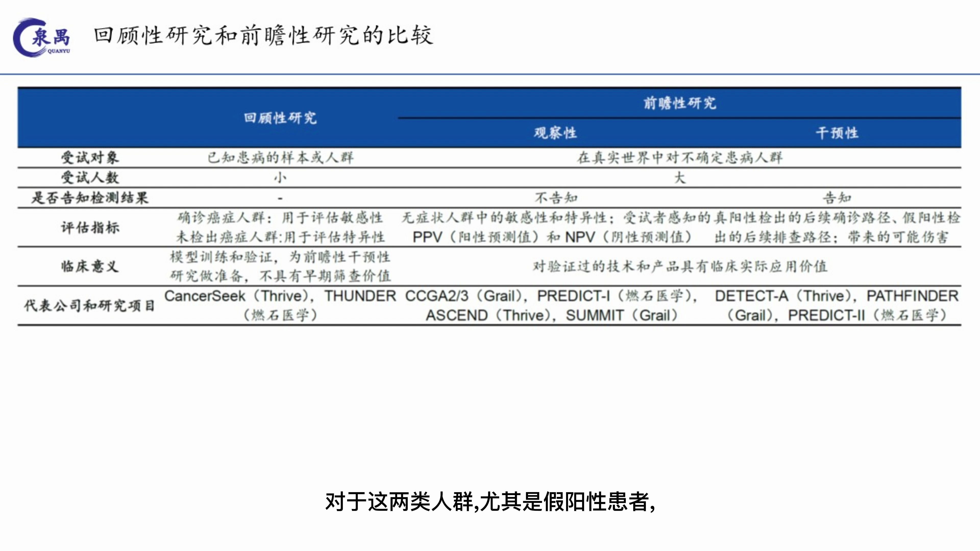Select the 临床意义 row label
Screen dimensions: 980x551
pos(90,266)
